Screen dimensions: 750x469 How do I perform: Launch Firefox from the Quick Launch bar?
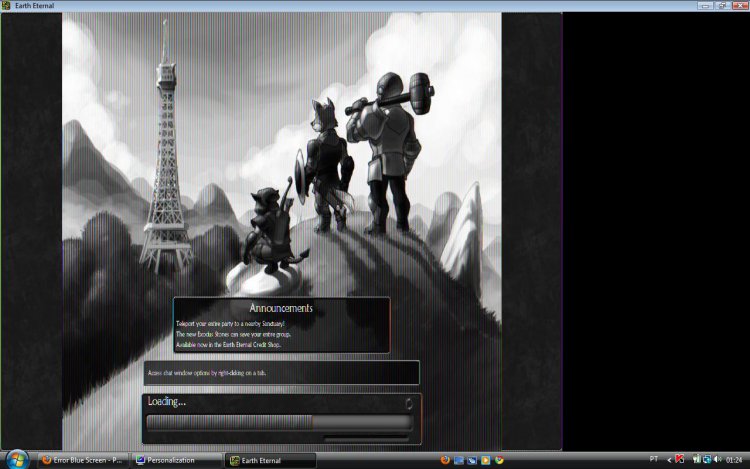(445, 460)
